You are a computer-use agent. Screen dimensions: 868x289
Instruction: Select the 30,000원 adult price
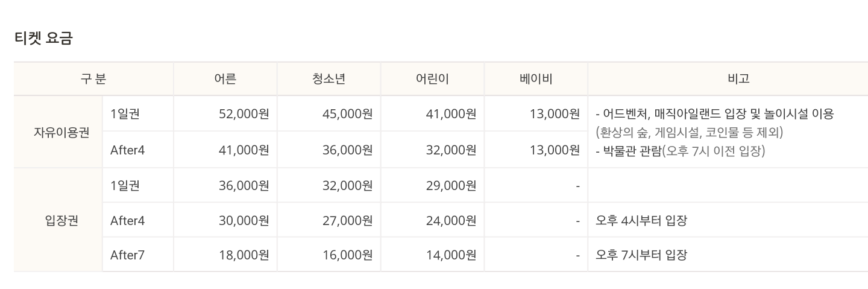(x=244, y=220)
